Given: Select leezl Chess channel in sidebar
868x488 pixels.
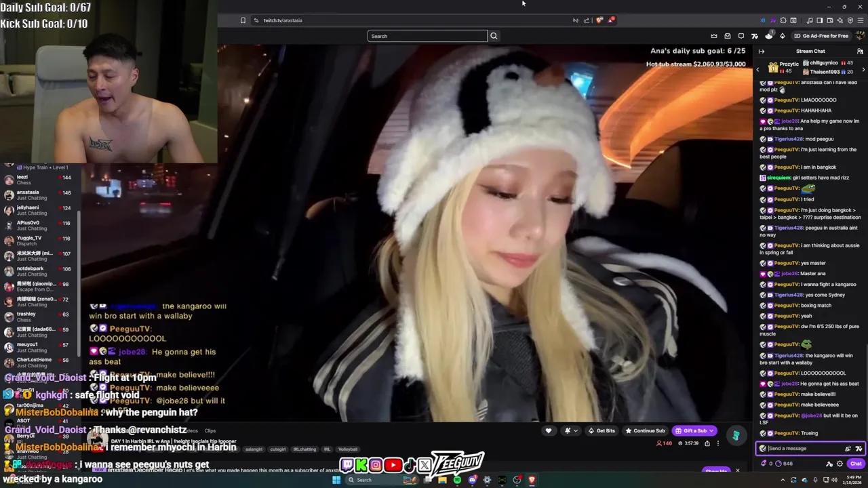Looking at the screenshot, I should click(41, 180).
